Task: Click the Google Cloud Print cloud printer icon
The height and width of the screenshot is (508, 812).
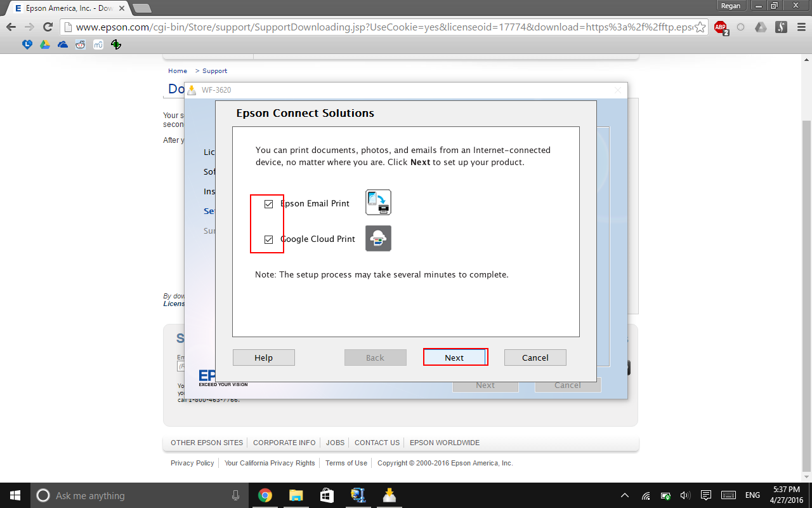Action: pyautogui.click(x=378, y=238)
